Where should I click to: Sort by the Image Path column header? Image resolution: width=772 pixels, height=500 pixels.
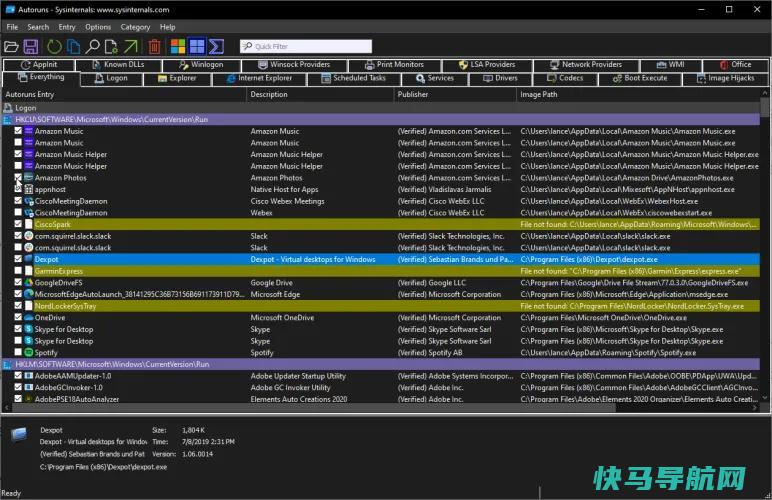638,94
